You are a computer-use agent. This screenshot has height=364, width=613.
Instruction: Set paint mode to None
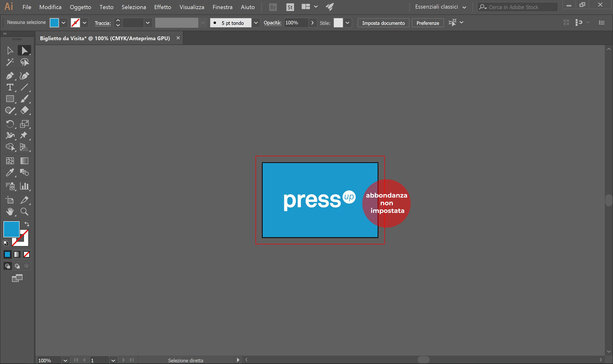(x=27, y=254)
